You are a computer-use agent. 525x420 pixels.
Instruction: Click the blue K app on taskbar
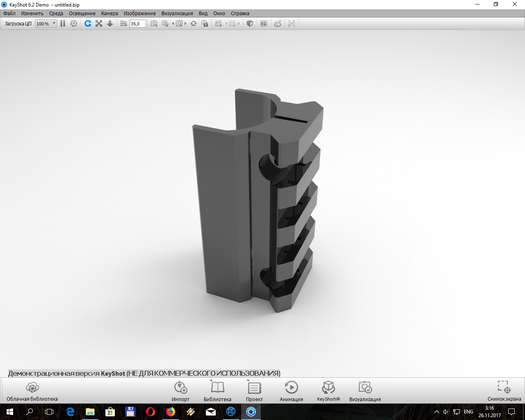pos(231,412)
